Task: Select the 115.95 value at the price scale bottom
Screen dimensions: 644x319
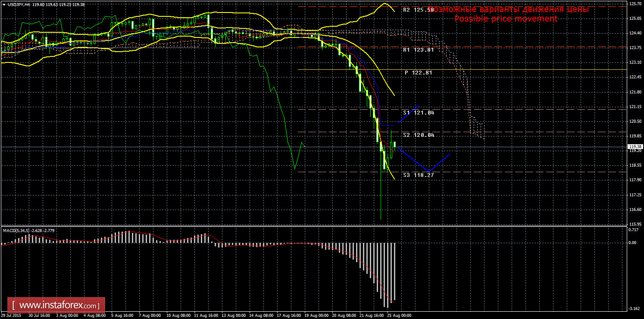Action: pos(635,224)
